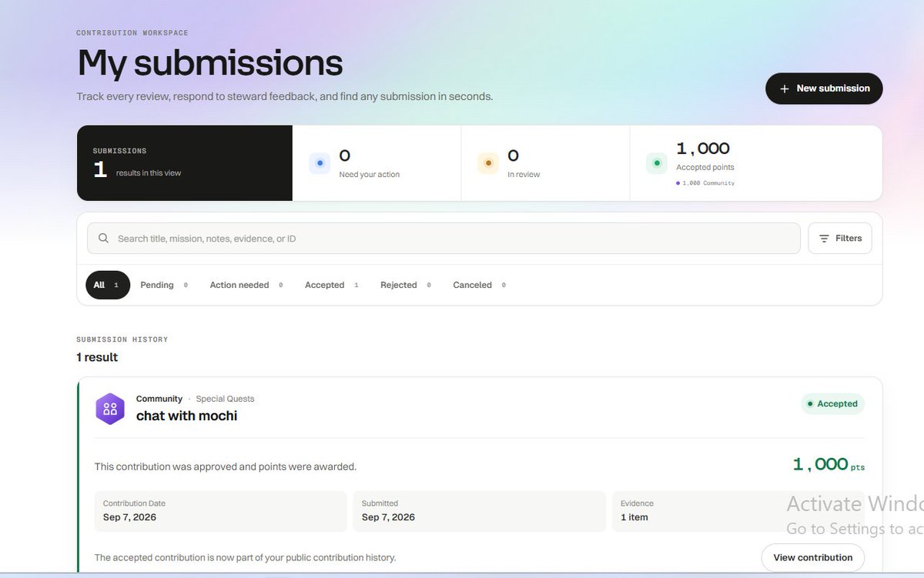
Task: Click the approved and points awarded message
Action: click(x=226, y=466)
